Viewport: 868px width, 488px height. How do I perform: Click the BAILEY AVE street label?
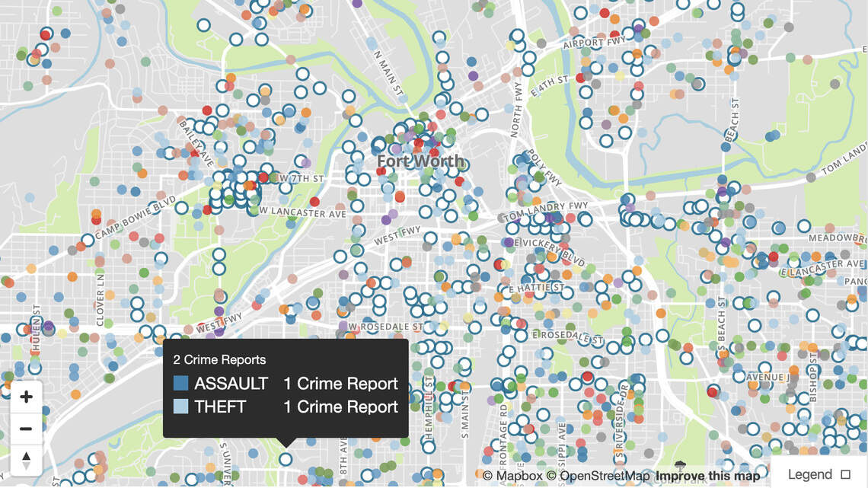tap(196, 143)
